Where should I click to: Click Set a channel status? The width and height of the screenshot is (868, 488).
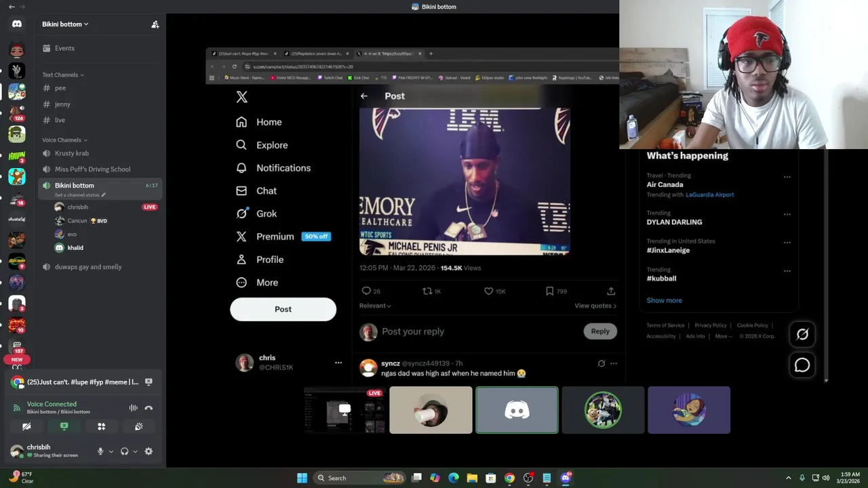[80, 195]
